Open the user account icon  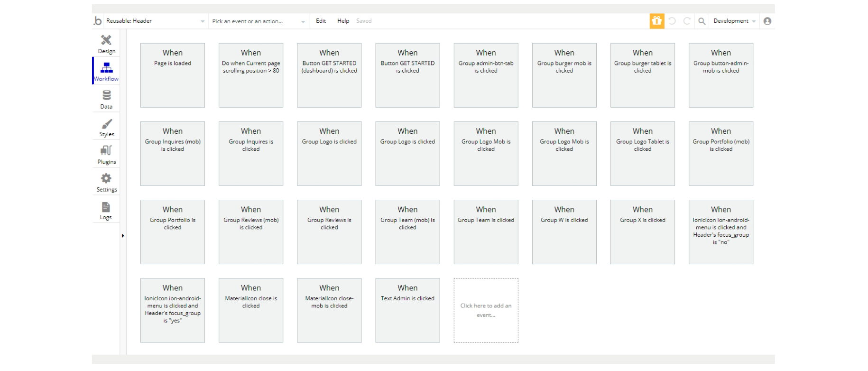pyautogui.click(x=767, y=21)
